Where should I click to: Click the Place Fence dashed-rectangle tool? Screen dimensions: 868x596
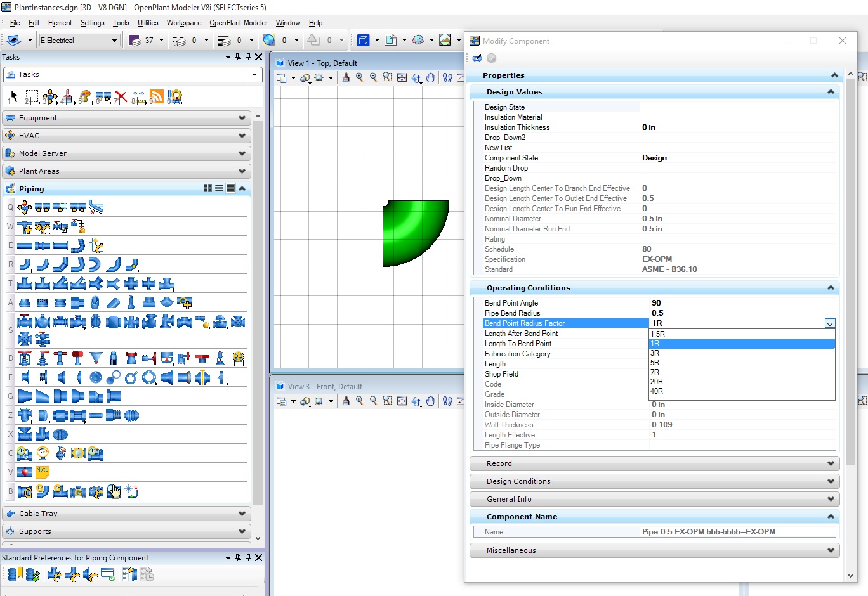click(x=31, y=97)
